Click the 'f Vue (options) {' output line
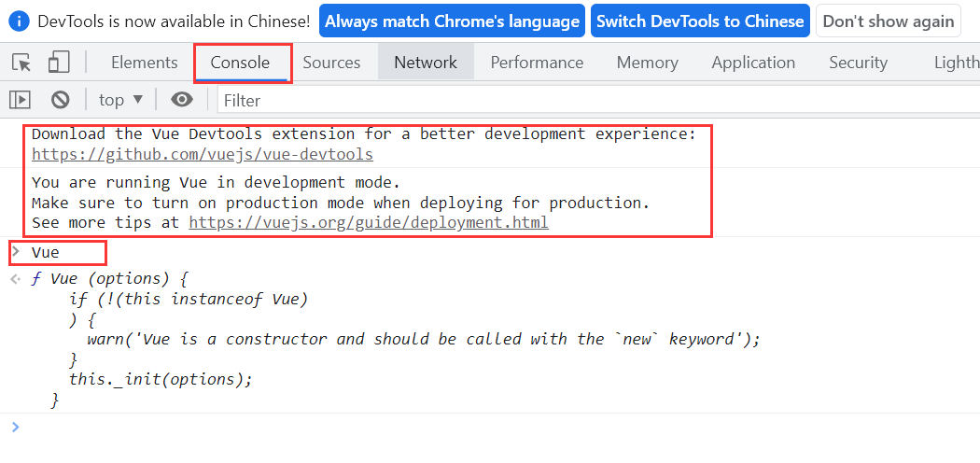 pyautogui.click(x=109, y=279)
